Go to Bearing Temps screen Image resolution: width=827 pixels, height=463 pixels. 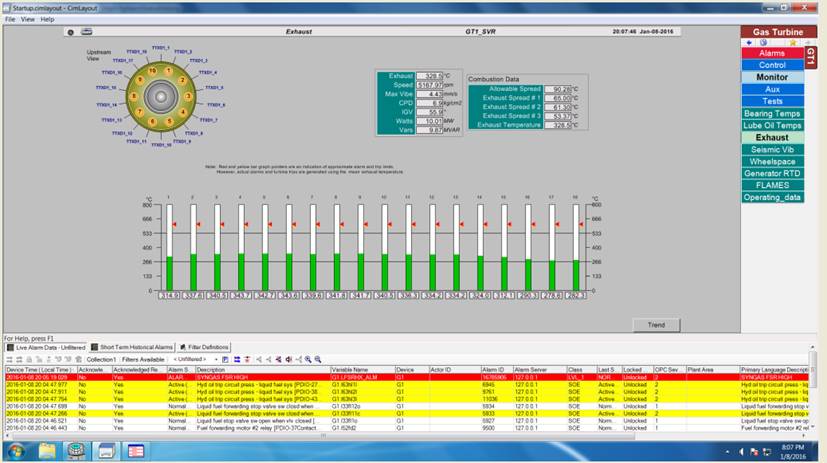coord(772,113)
